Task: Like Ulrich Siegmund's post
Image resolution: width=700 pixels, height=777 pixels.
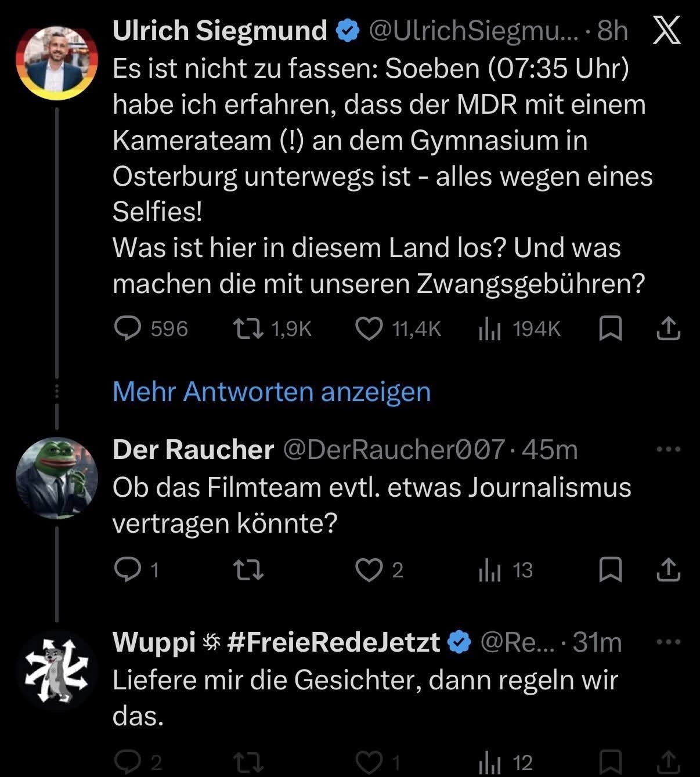Action: pos(369,329)
